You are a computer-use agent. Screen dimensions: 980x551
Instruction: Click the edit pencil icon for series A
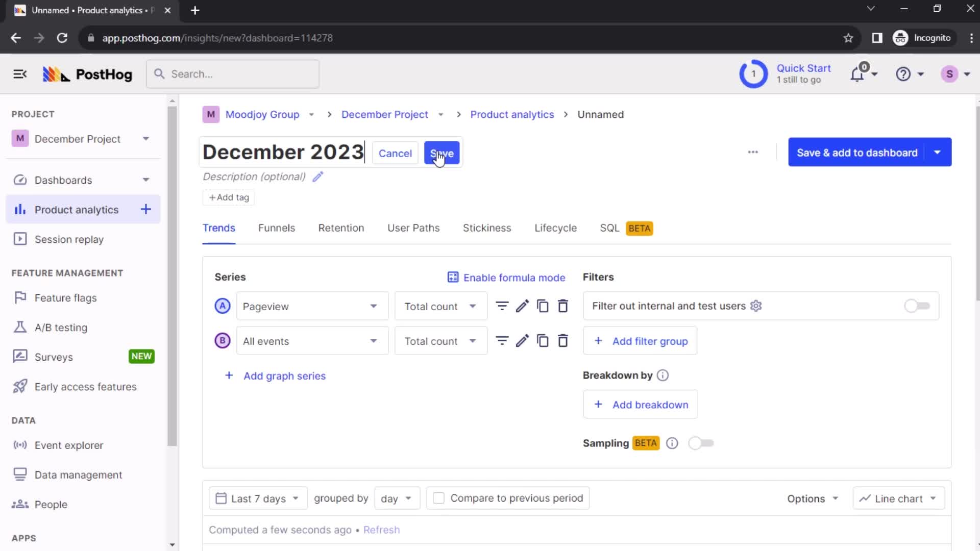[522, 306]
